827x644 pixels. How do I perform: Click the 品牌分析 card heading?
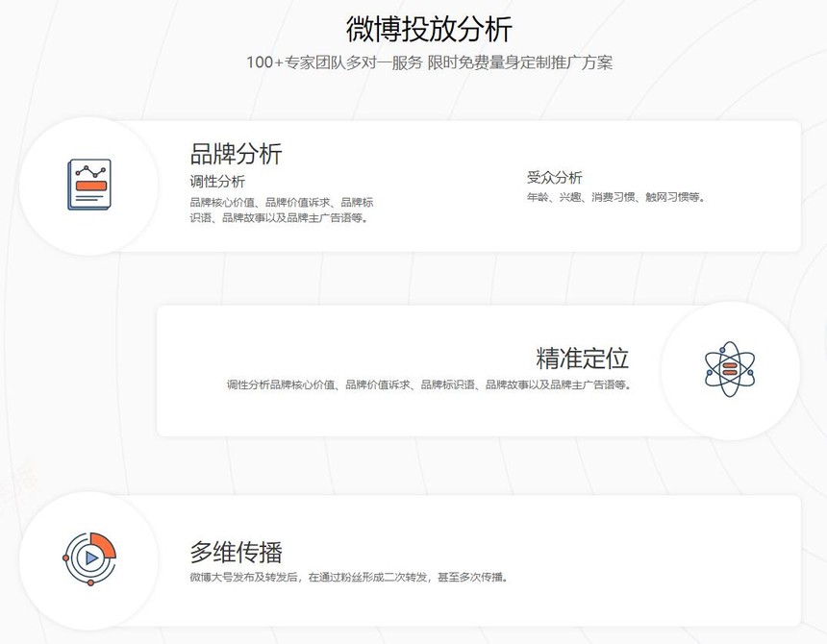pyautogui.click(x=236, y=154)
